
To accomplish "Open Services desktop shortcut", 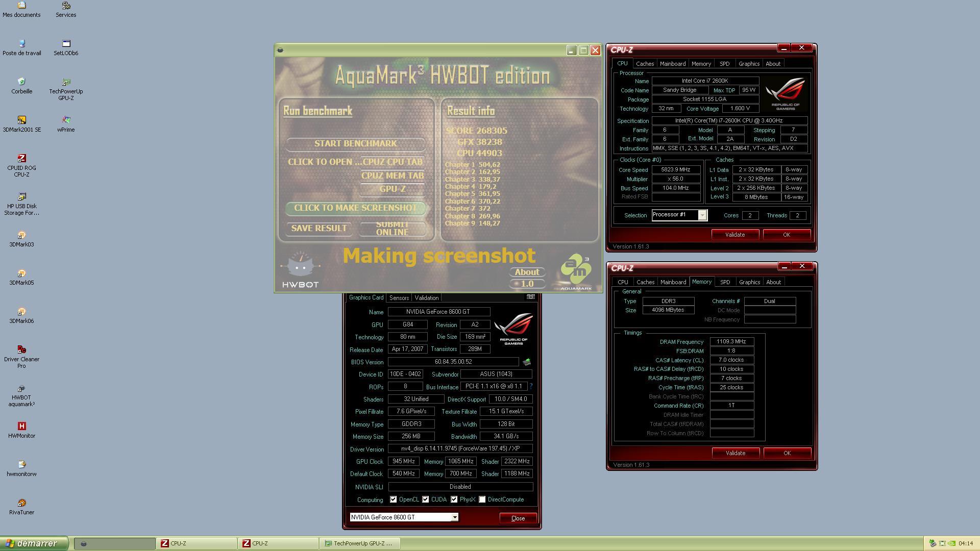I will click(x=66, y=10).
